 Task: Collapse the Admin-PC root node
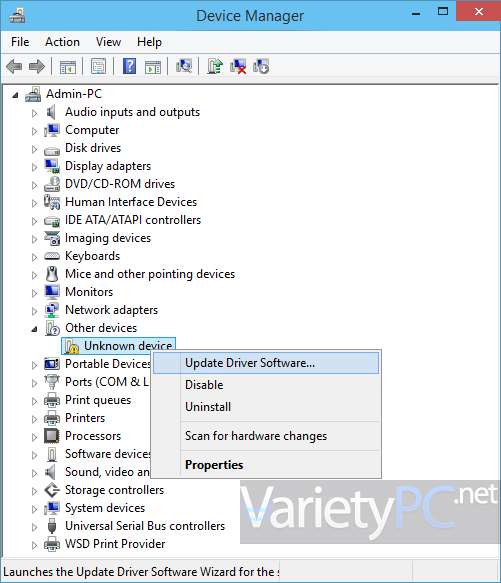pos(15,95)
